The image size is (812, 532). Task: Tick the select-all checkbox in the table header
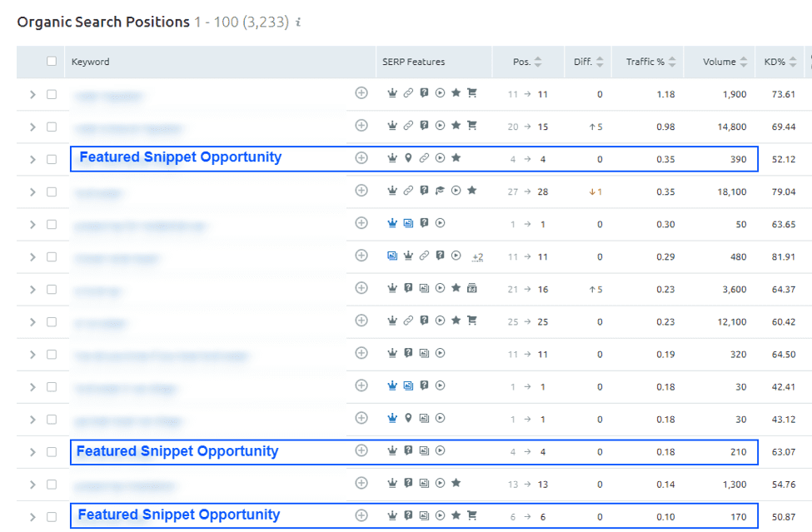point(52,62)
